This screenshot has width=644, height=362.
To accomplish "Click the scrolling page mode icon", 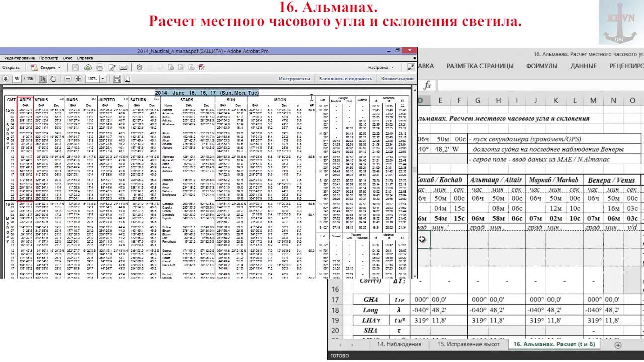I will (x=117, y=79).
